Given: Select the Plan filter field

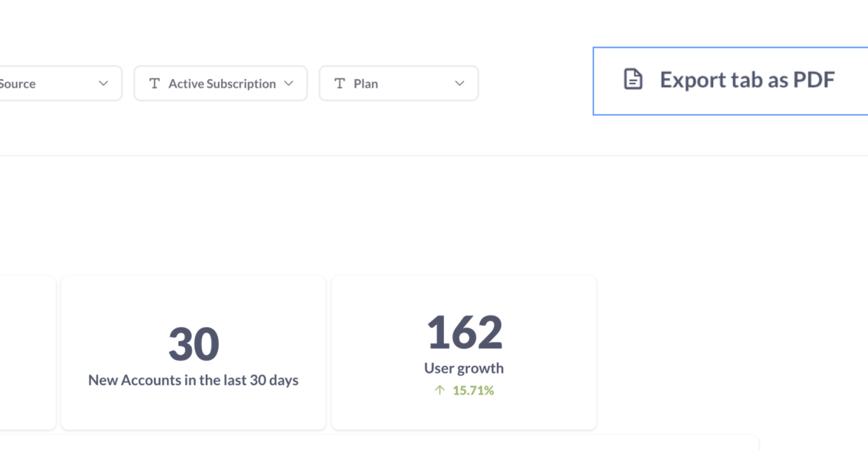Looking at the screenshot, I should point(398,83).
